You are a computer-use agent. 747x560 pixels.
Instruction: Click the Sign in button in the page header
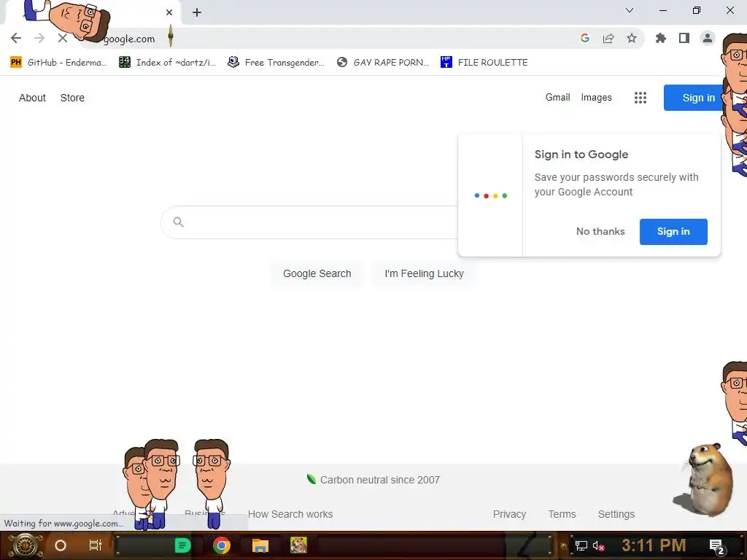695,98
